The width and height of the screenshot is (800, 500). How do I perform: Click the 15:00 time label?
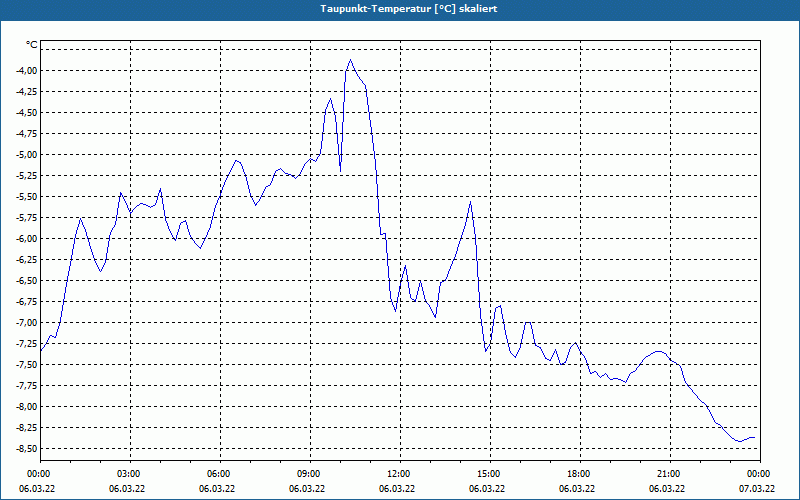tap(490, 473)
